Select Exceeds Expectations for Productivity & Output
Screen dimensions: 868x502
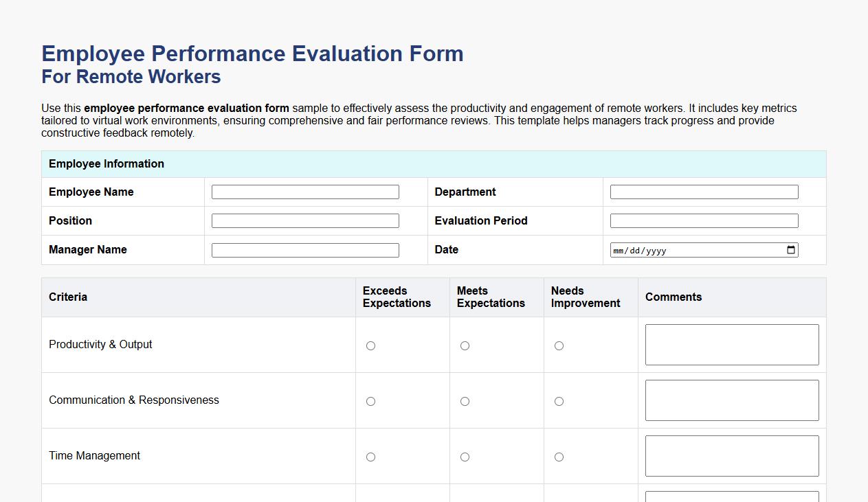[x=370, y=345]
